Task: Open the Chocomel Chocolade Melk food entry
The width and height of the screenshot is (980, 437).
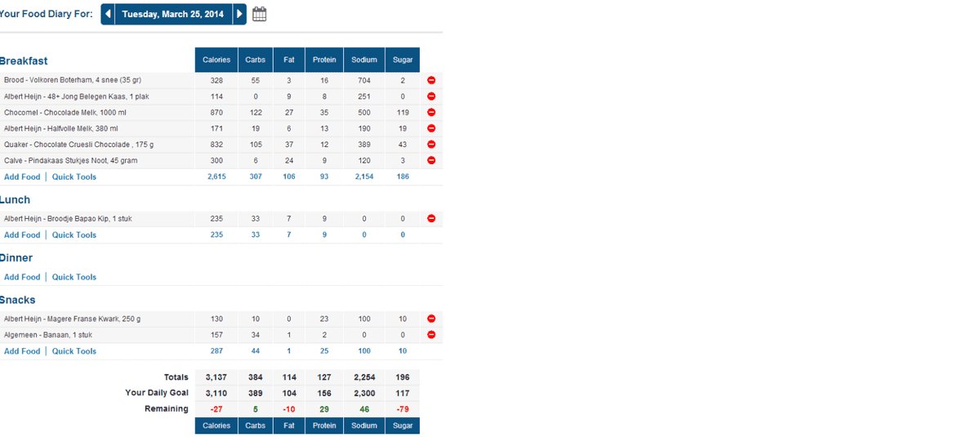Action: (65, 113)
